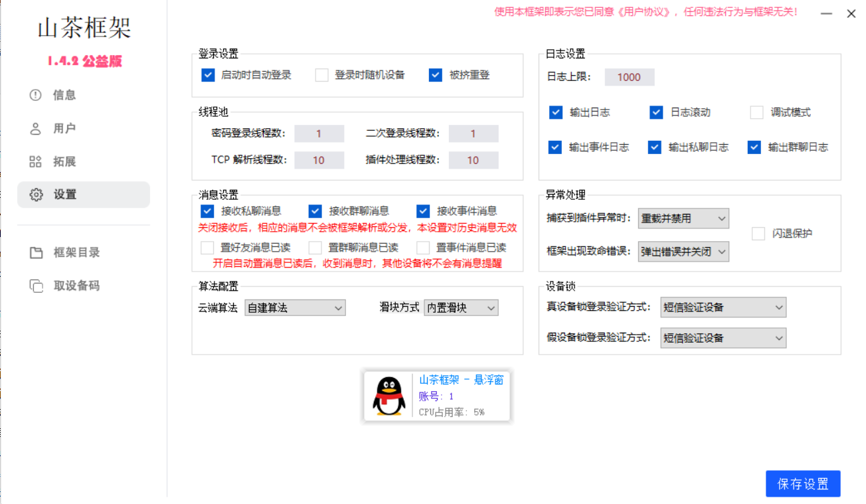Enable 调试模式 checkbox

(756, 112)
